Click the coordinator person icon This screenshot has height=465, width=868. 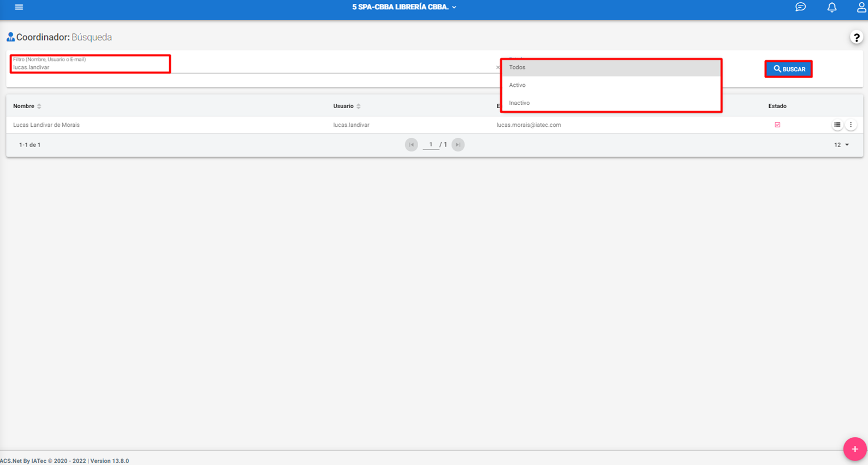(x=10, y=37)
